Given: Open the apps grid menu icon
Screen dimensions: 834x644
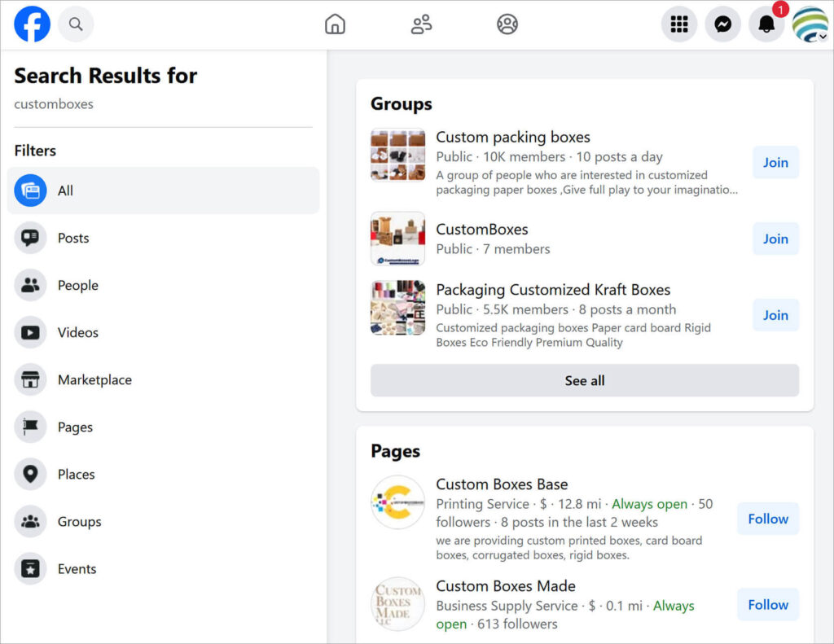Looking at the screenshot, I should point(679,24).
